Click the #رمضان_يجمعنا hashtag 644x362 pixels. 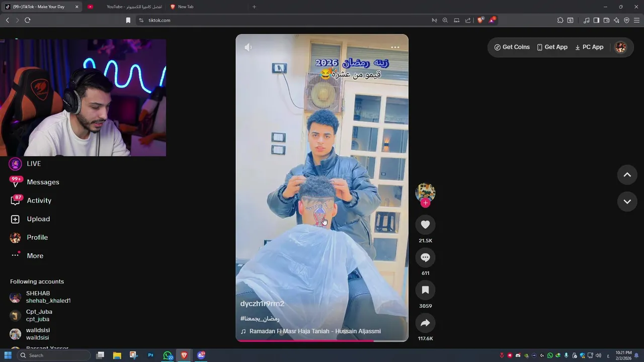click(x=260, y=319)
